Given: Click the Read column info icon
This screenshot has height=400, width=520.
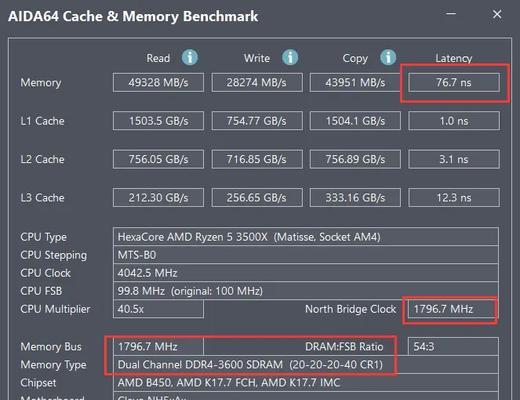Looking at the screenshot, I should click(x=190, y=57).
